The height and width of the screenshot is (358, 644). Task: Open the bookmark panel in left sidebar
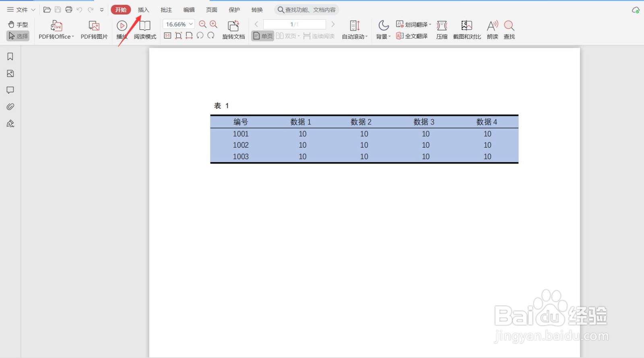coord(10,57)
